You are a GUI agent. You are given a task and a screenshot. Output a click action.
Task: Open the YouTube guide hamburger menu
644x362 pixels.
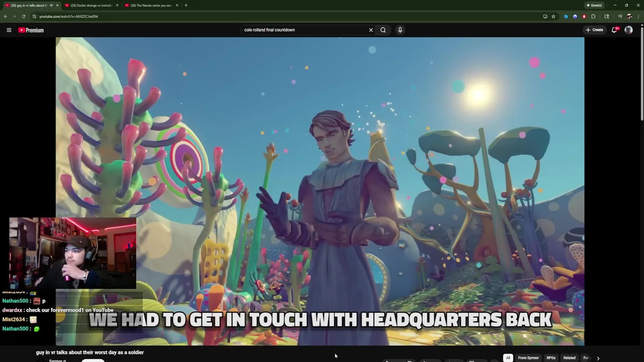coord(9,30)
